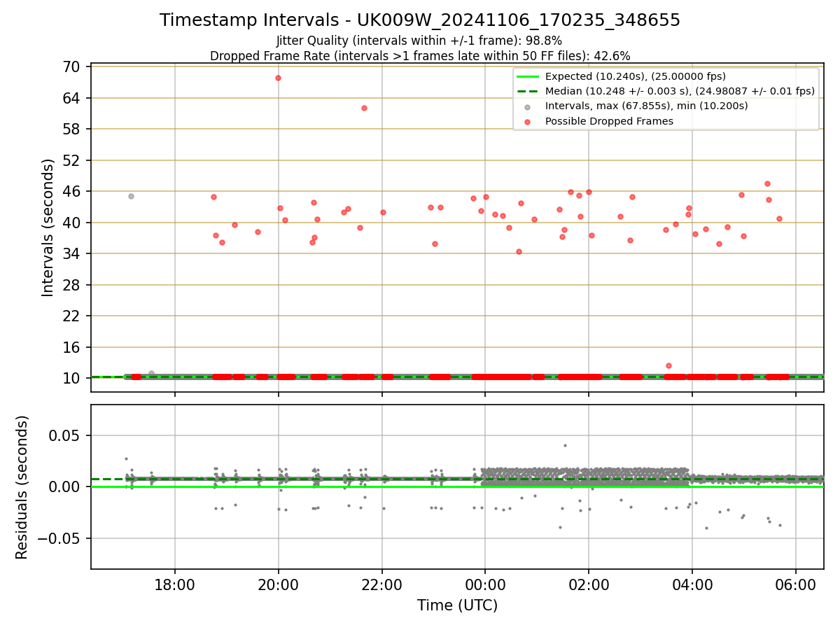The height and width of the screenshot is (630, 840).
Task: Click the x-axis tick label '04:00'
Action: coord(692,584)
